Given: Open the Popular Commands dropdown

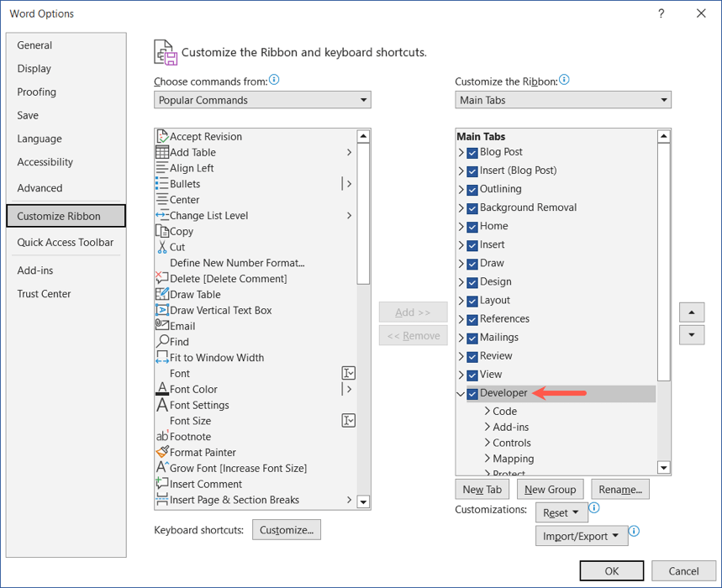Looking at the screenshot, I should (262, 100).
